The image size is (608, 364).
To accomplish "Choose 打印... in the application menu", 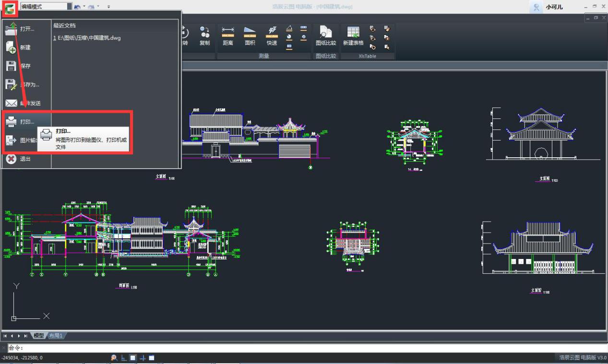I will pyautogui.click(x=26, y=122).
